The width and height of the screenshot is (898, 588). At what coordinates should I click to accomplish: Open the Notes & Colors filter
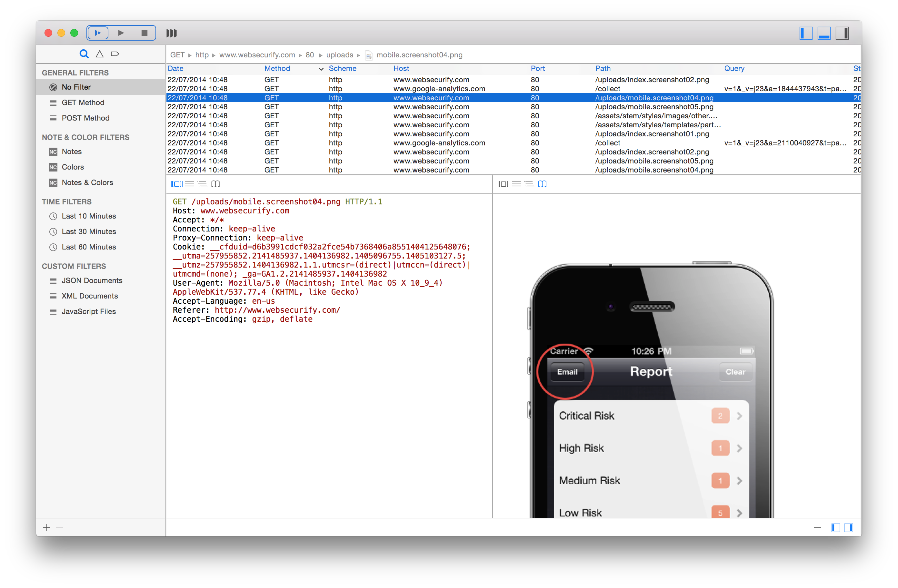click(87, 182)
